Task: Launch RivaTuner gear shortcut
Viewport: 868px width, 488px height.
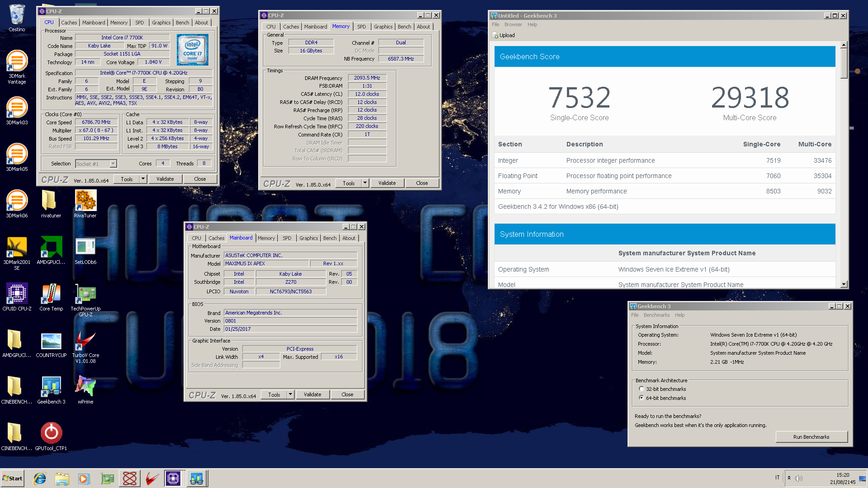Action: [x=85, y=204]
